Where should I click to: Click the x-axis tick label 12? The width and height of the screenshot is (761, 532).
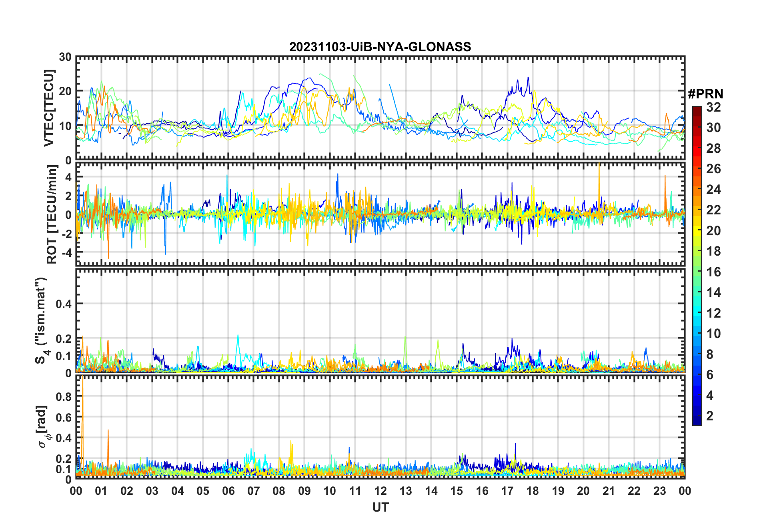(380, 491)
